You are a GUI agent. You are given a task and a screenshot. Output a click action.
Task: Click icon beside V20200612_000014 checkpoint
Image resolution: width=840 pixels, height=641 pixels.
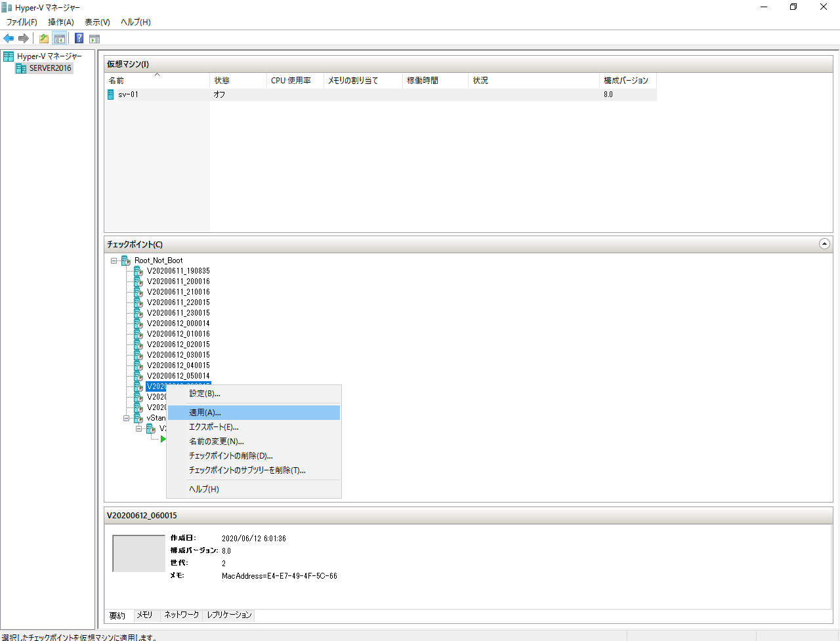click(x=138, y=323)
